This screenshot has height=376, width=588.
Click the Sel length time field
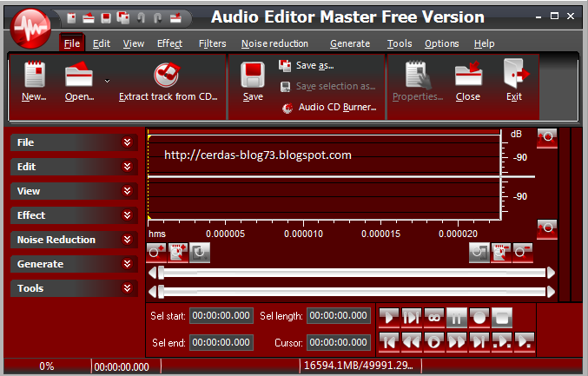point(339,315)
